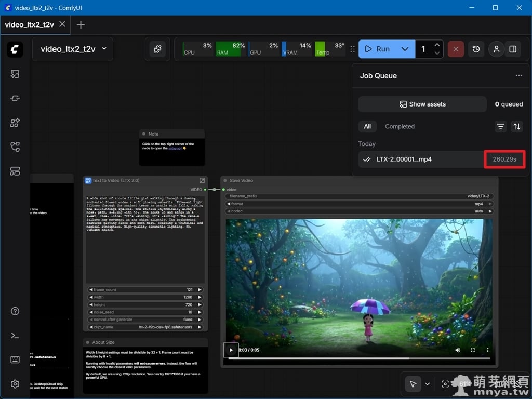Open the Run button options dropdown
The image size is (532, 399).
405,49
